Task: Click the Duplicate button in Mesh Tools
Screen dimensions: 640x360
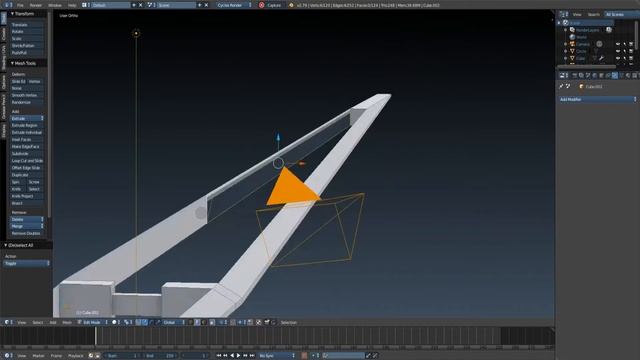Action: pos(27,175)
